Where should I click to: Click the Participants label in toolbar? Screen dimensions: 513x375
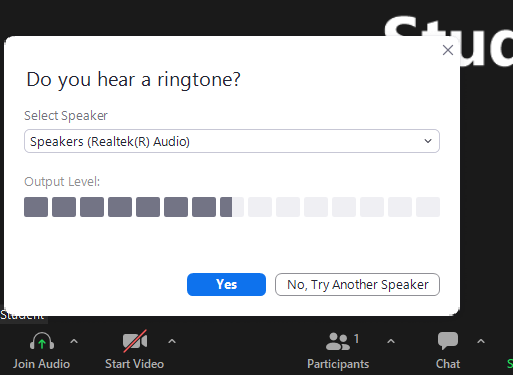(x=338, y=364)
